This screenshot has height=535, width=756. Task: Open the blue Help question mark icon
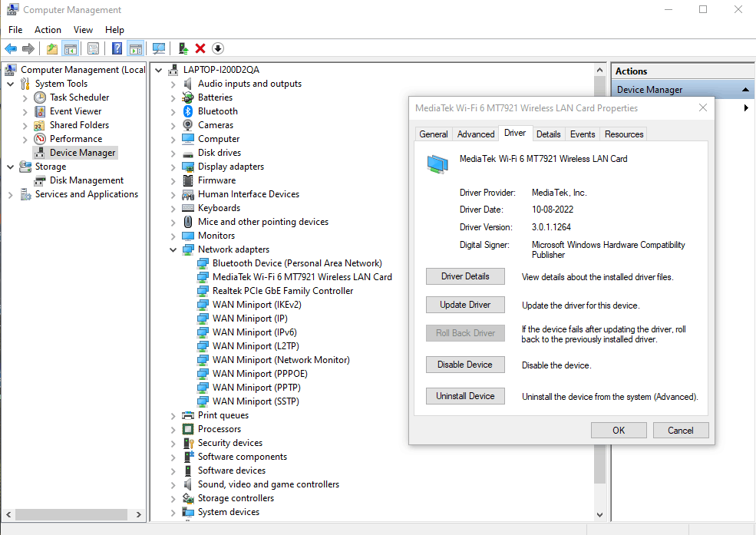click(117, 48)
